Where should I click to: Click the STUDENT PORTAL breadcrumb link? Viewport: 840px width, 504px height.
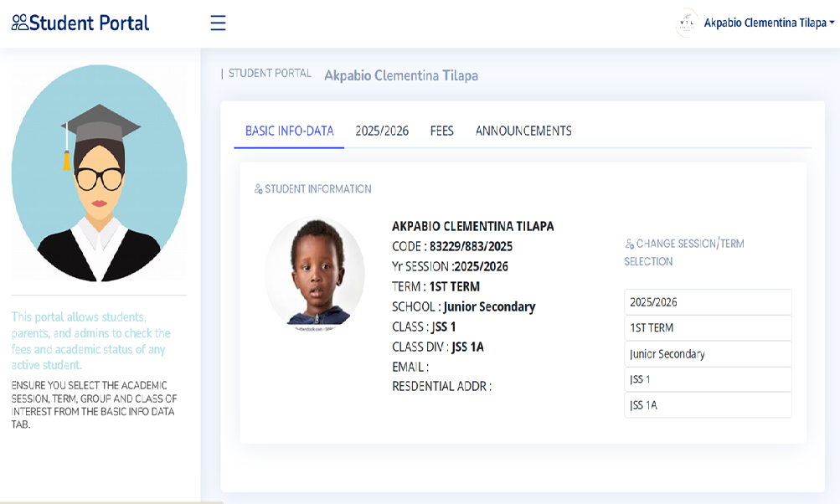pos(270,74)
